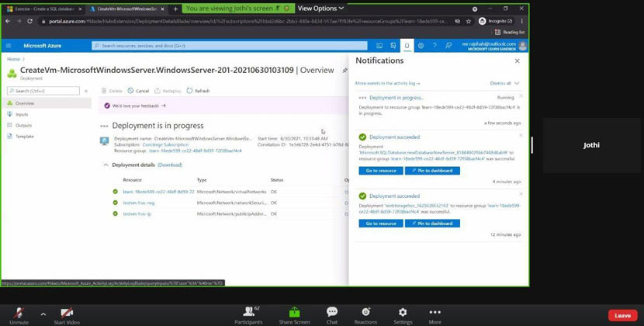The image size is (644, 326).
Task: Open the Azure Feedback icon
Action: tap(448, 46)
